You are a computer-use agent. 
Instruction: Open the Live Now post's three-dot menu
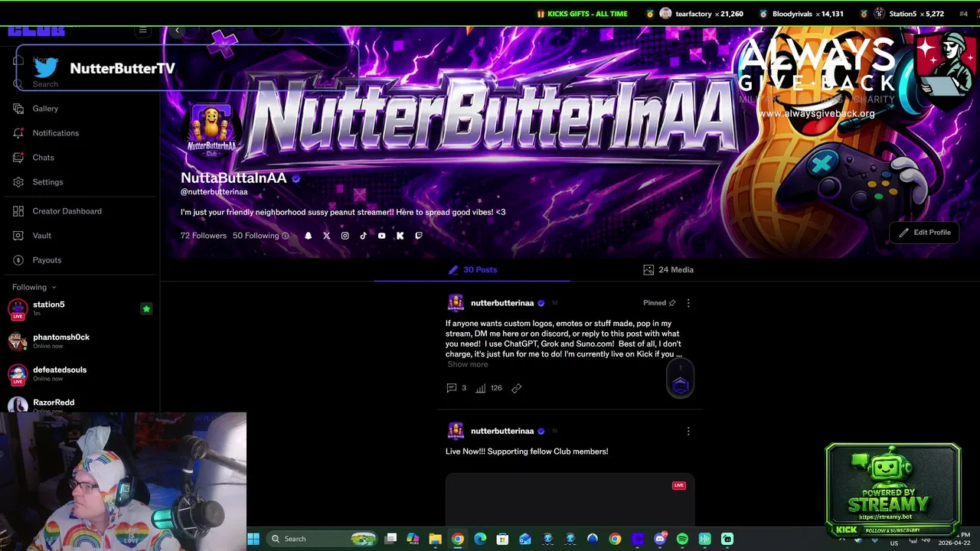(688, 431)
